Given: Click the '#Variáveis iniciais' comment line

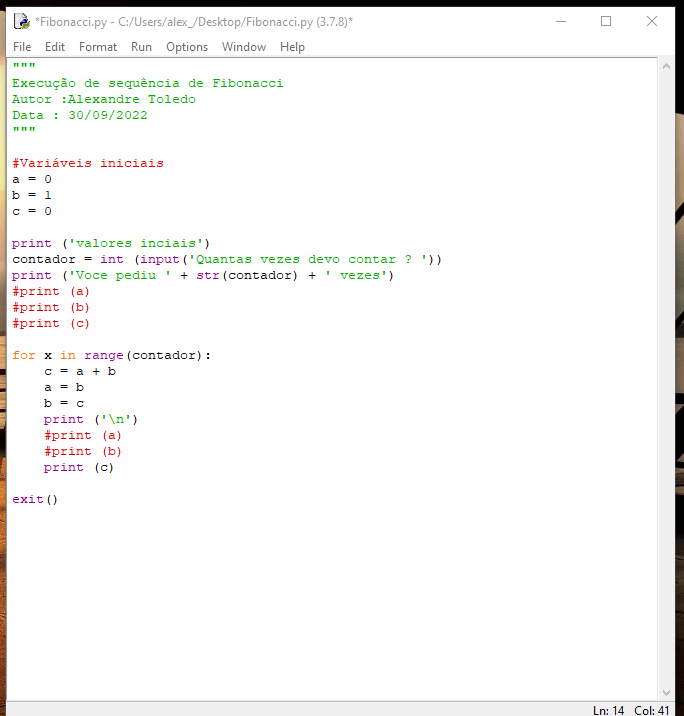Looking at the screenshot, I should coord(87,163).
